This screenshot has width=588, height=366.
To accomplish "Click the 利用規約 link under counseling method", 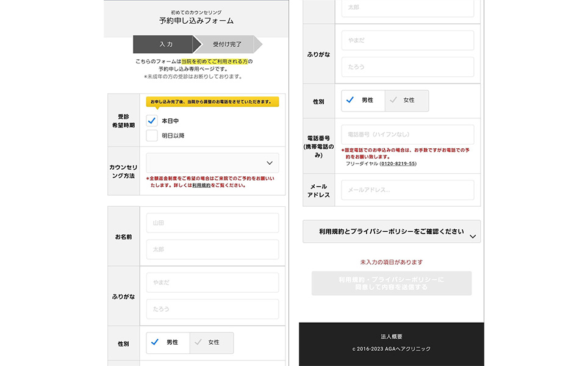I will pos(201,185).
